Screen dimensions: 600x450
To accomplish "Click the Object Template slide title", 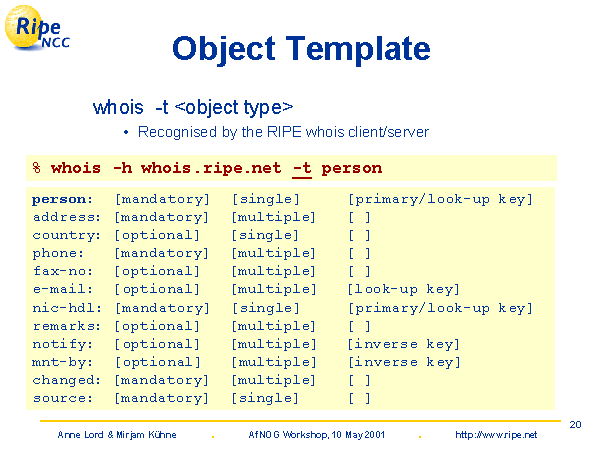I will click(301, 48).
